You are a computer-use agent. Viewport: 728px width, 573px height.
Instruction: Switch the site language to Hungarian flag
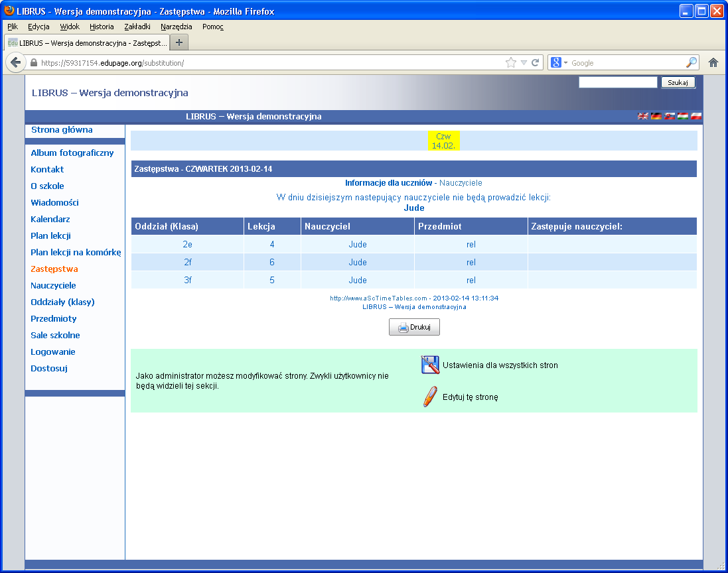click(682, 116)
